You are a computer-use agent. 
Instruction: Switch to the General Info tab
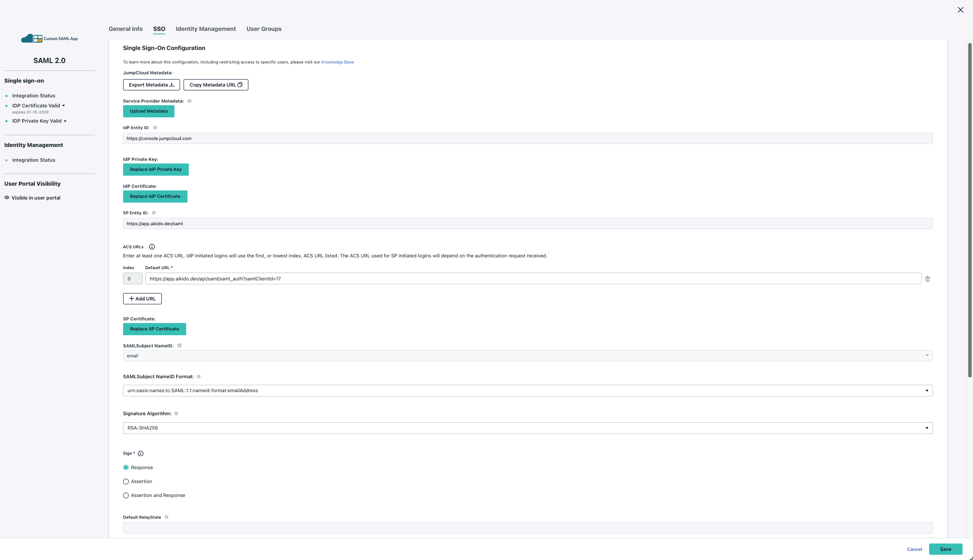pyautogui.click(x=126, y=29)
